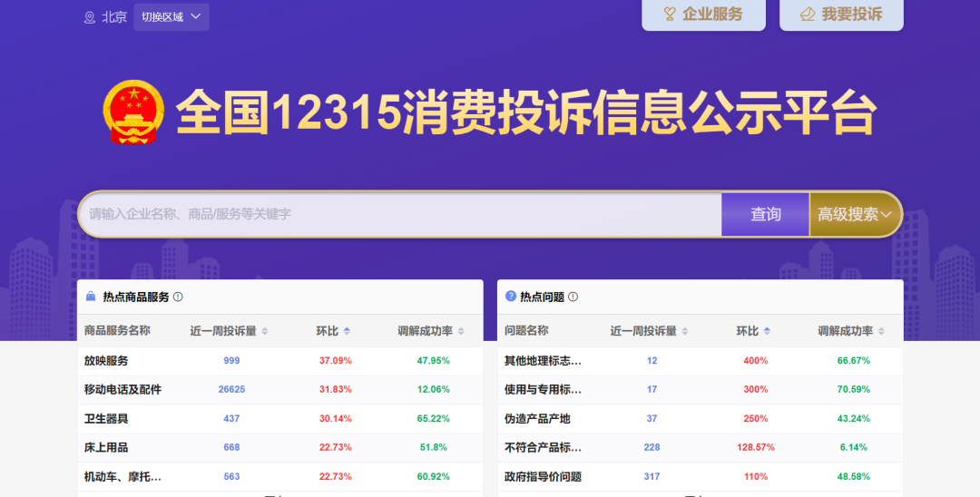Select the 政府指导价问题 issue row

coord(543,477)
